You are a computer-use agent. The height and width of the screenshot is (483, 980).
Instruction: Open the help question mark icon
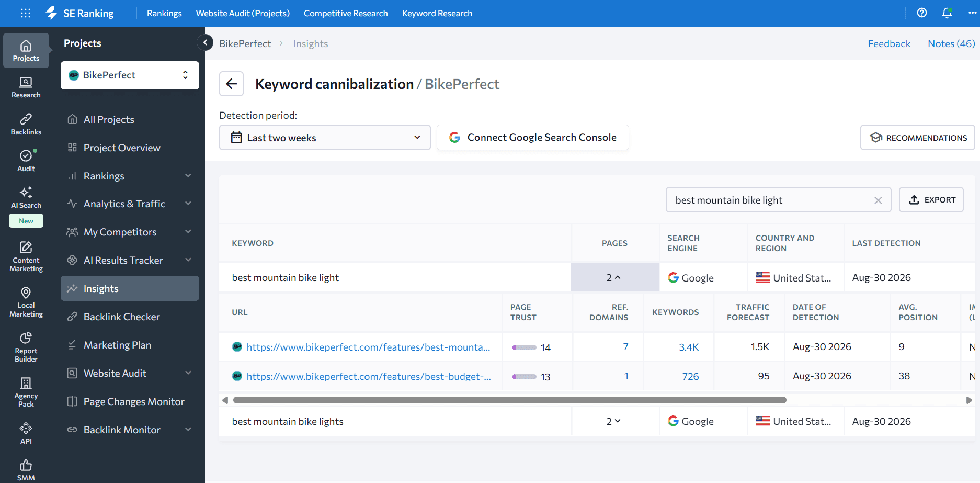click(922, 13)
